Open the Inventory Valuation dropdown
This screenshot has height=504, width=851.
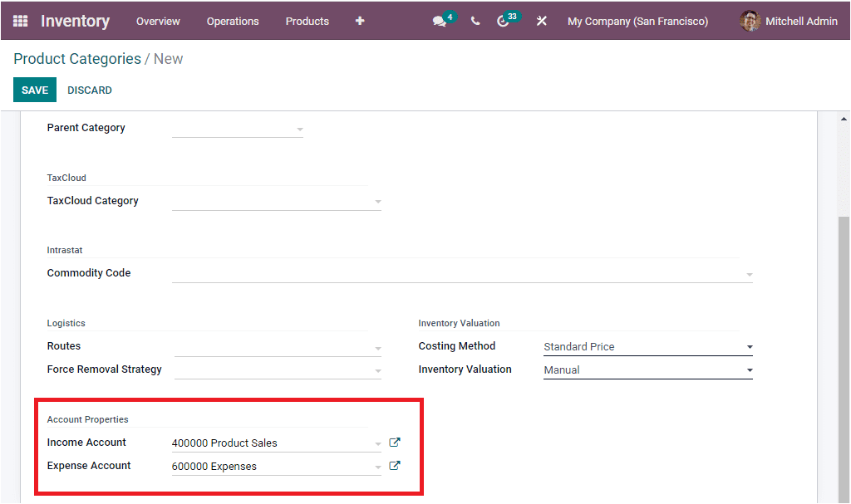747,369
